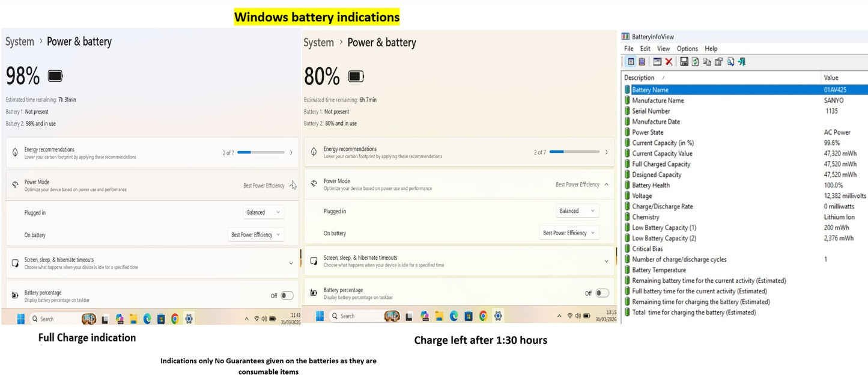Open Chrome from the left taskbar
The height and width of the screenshot is (386, 868).
click(x=175, y=319)
